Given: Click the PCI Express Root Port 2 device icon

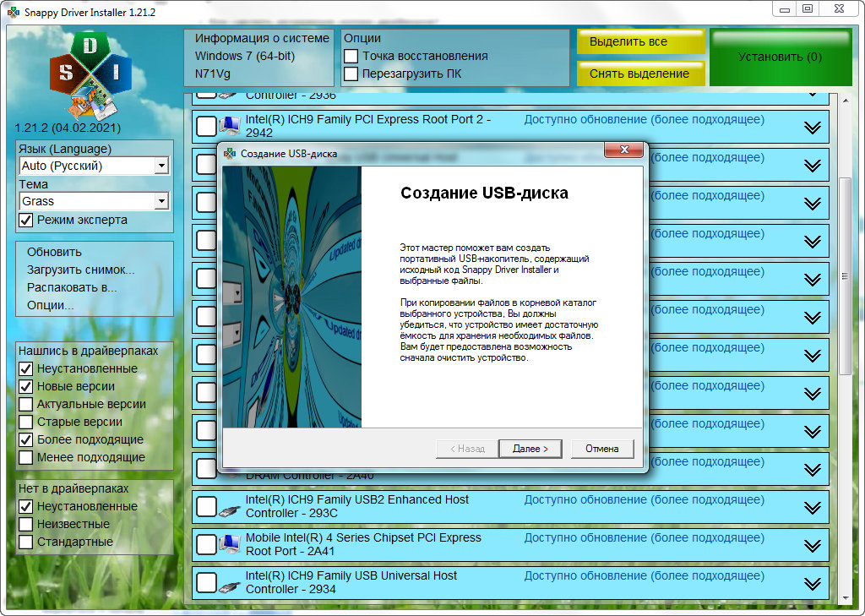Looking at the screenshot, I should click(228, 127).
